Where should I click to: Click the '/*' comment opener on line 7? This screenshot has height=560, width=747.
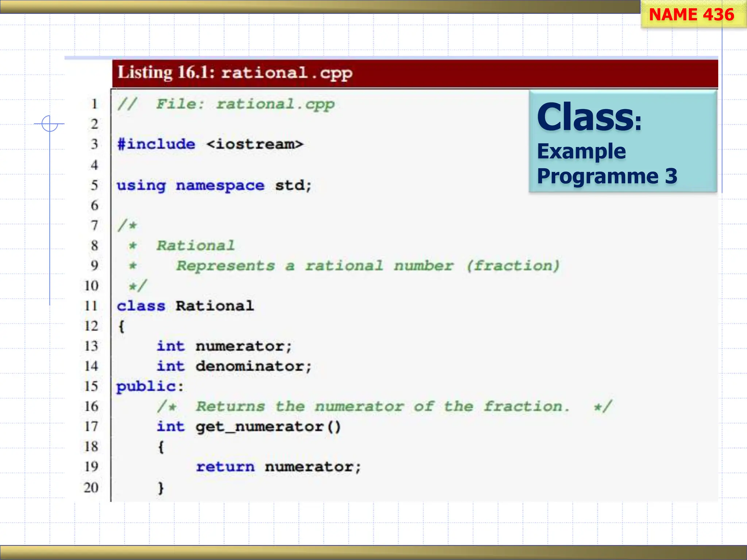pyautogui.click(x=127, y=225)
